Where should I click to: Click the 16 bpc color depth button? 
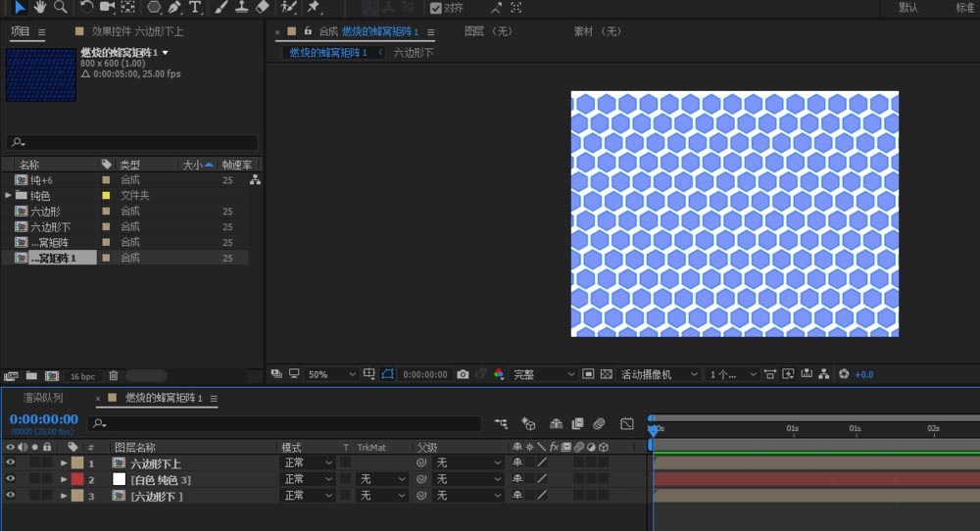coord(82,376)
